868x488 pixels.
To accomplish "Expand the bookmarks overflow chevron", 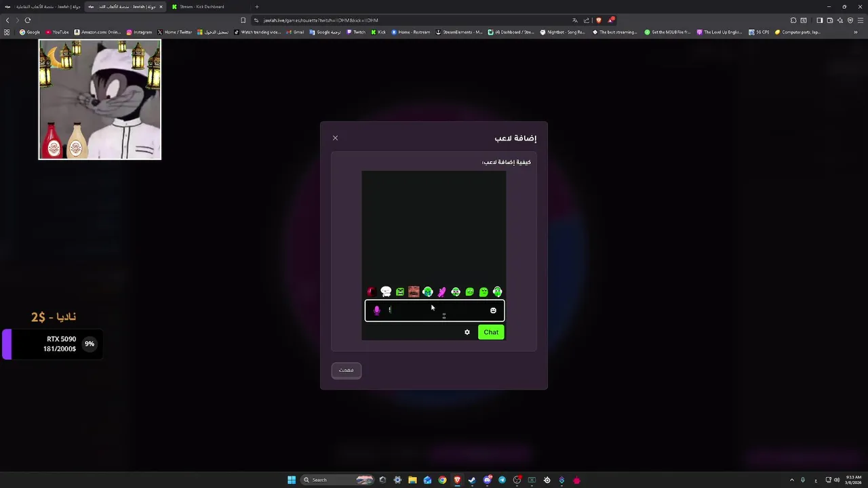I will (856, 32).
